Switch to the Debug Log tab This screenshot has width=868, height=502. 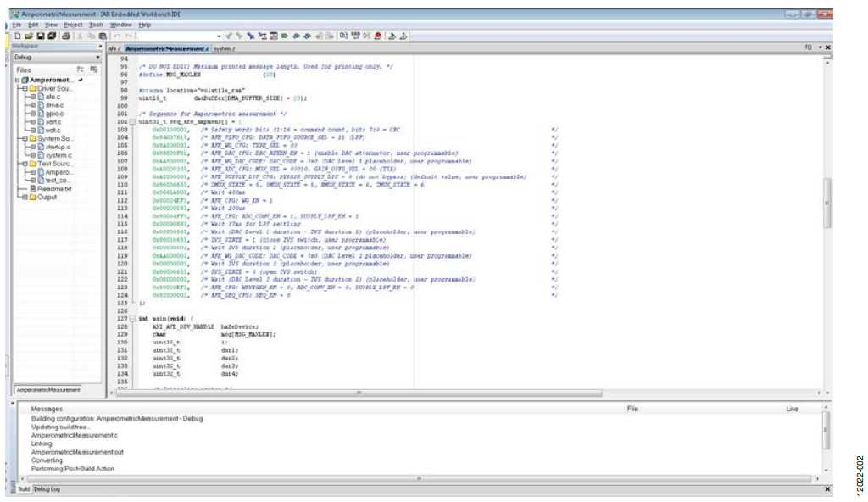47,489
